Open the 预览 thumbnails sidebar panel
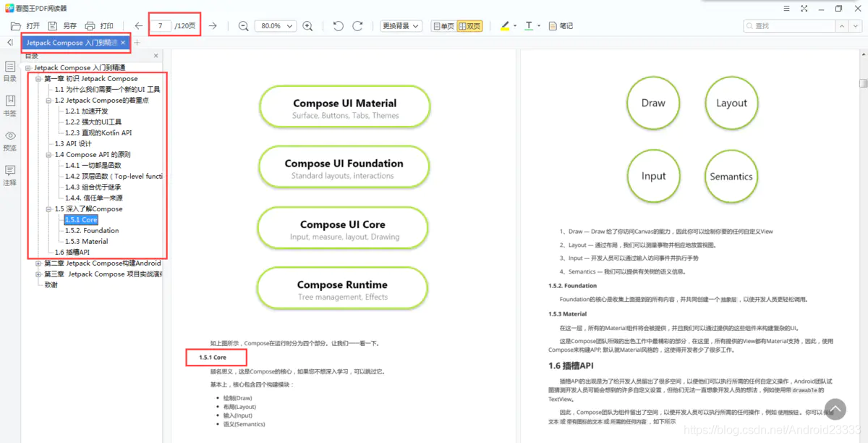The width and height of the screenshot is (868, 443). (x=10, y=140)
